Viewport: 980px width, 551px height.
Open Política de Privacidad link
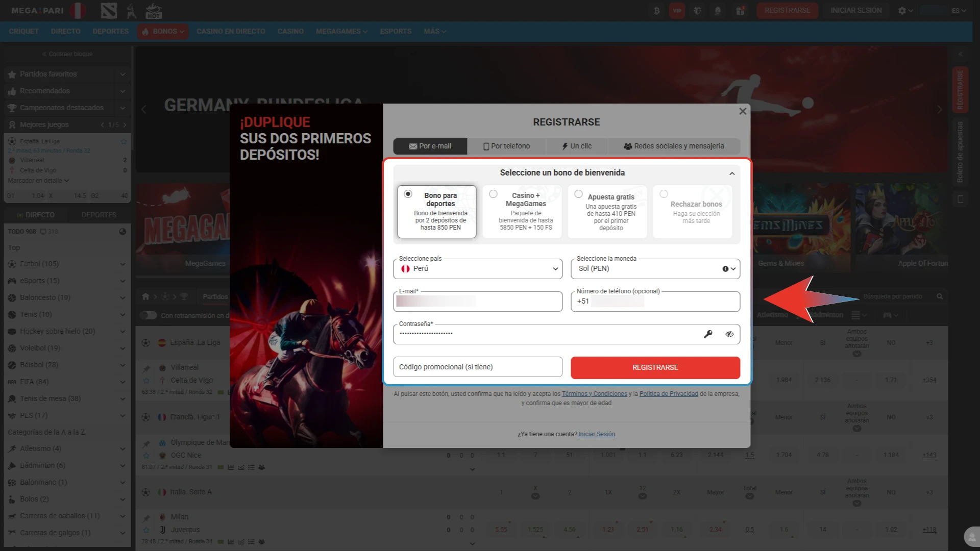[669, 394]
